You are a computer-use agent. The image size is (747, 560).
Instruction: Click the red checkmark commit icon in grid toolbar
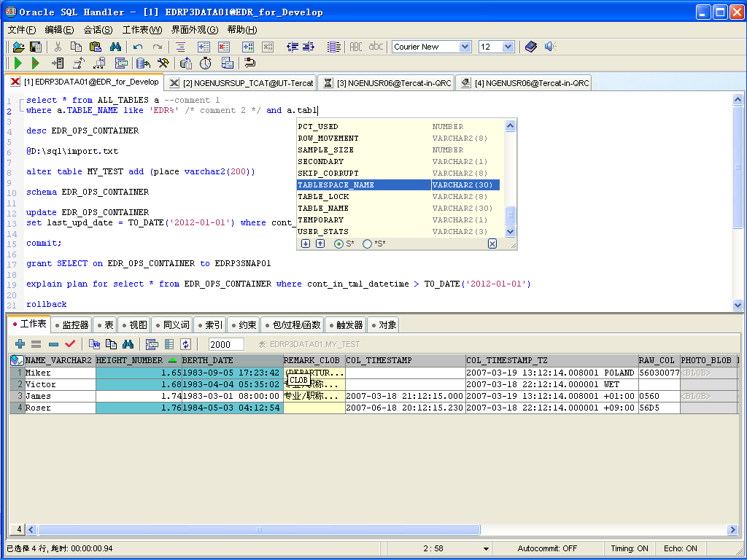tap(70, 344)
